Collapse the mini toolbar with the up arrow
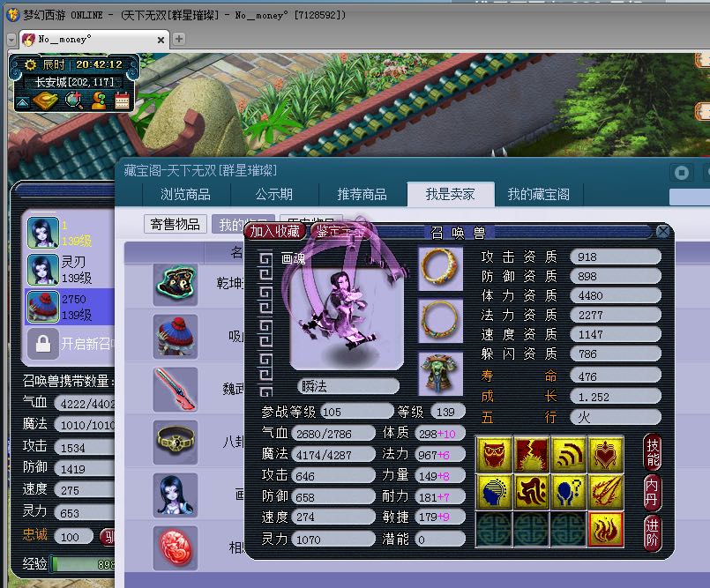710x588 pixels. click(23, 102)
